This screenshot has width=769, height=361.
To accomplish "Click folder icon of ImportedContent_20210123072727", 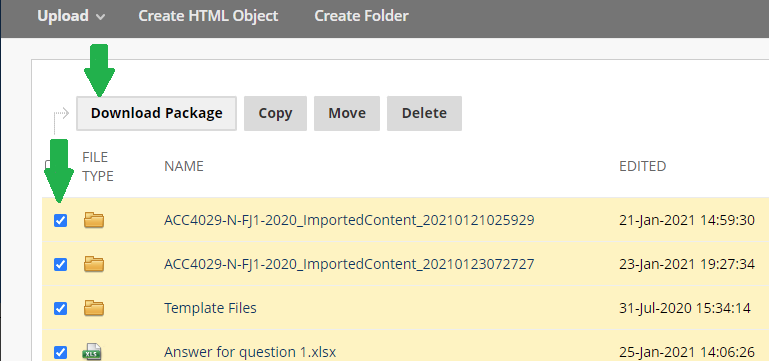I will (x=94, y=264).
